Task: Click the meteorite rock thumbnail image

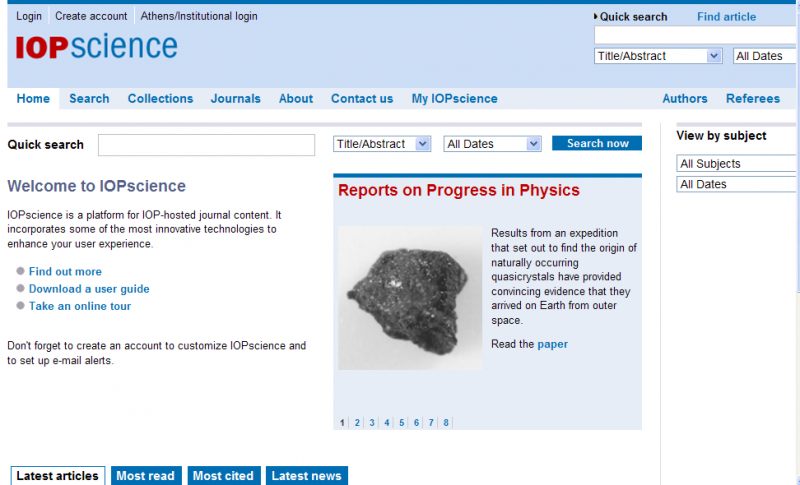Action: tap(410, 298)
